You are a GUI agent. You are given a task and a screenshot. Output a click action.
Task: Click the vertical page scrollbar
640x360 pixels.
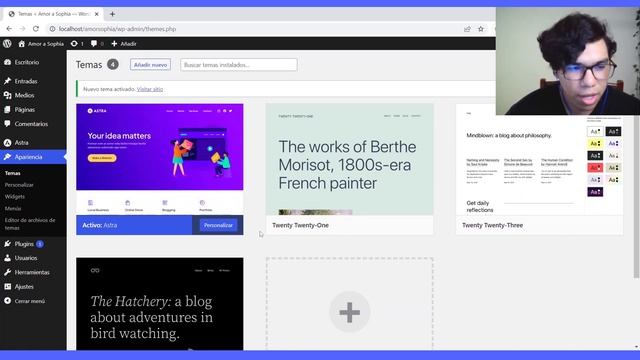(636, 196)
